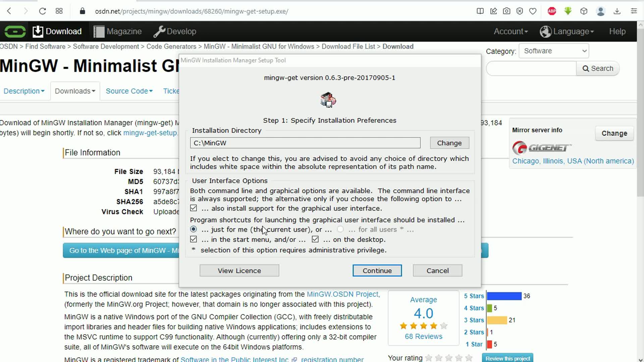Go back with the browser back arrow
The image size is (644, 362).
[x=9, y=11]
